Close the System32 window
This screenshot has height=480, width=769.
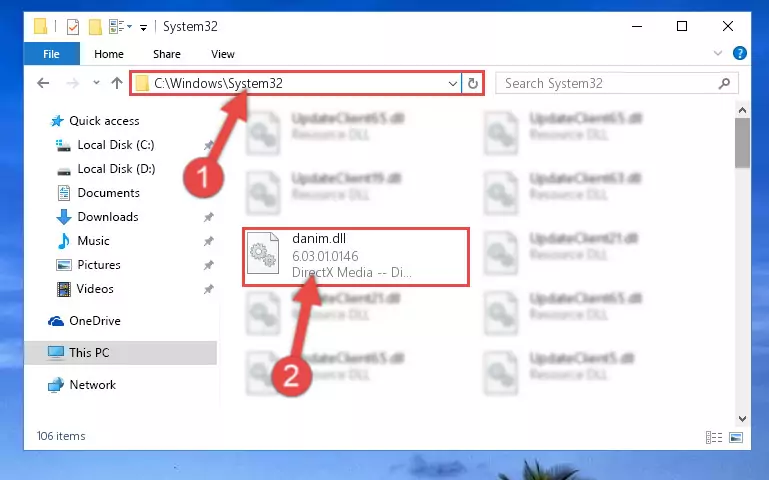tap(728, 26)
